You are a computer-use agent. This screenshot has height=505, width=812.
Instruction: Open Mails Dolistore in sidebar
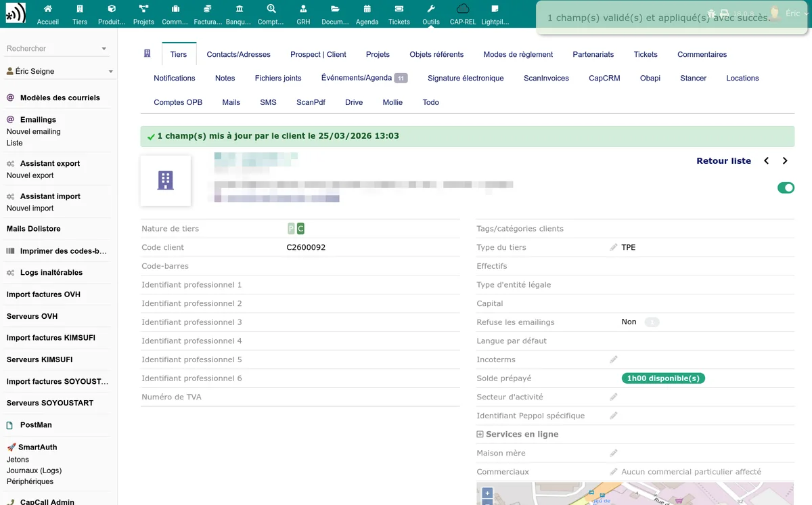(34, 229)
